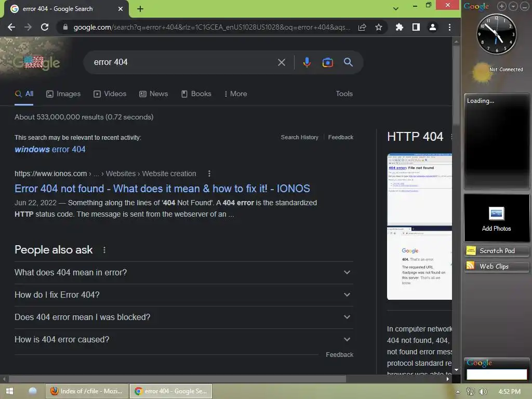Switch to Images results
Image resolution: width=532 pixels, height=399 pixels.
pyautogui.click(x=63, y=94)
